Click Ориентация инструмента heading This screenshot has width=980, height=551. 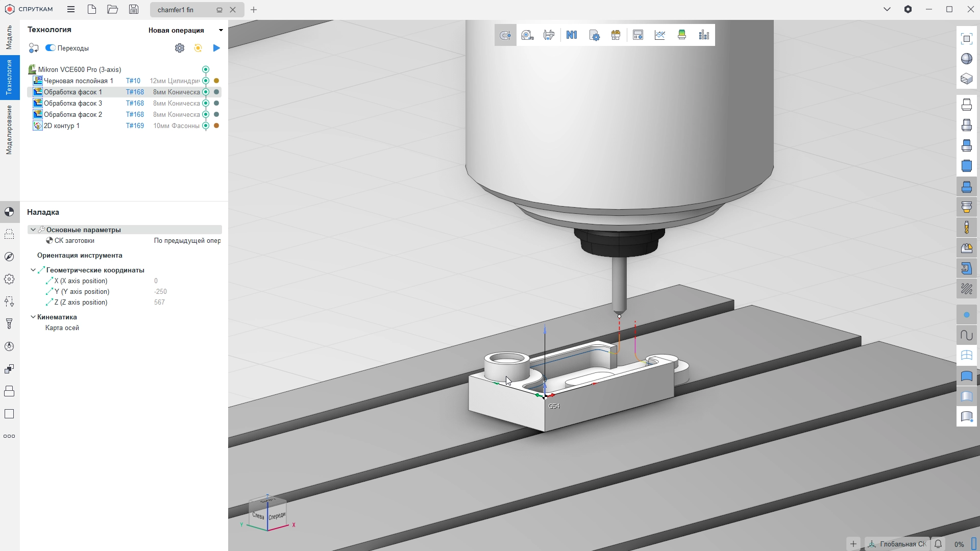point(80,256)
